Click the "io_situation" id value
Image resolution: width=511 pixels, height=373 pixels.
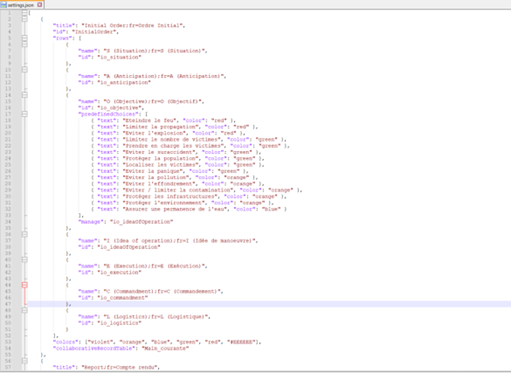click(x=119, y=57)
